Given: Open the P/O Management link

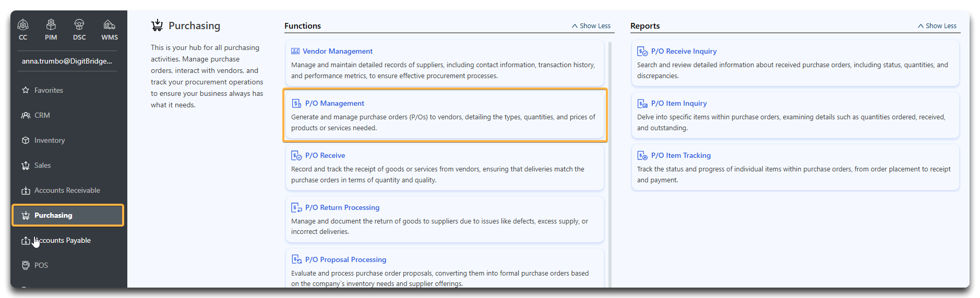Looking at the screenshot, I should (x=334, y=103).
